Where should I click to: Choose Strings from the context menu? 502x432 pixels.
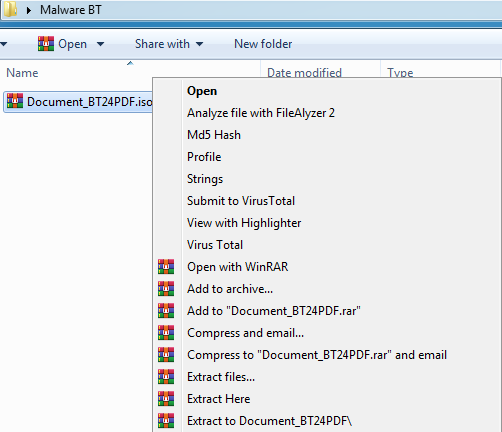tap(205, 179)
